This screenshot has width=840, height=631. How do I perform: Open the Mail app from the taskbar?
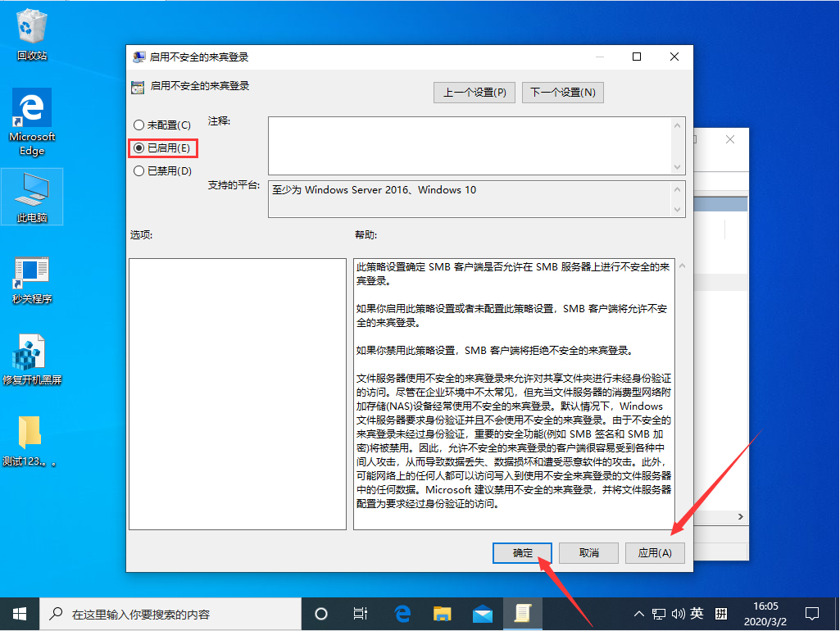click(483, 613)
